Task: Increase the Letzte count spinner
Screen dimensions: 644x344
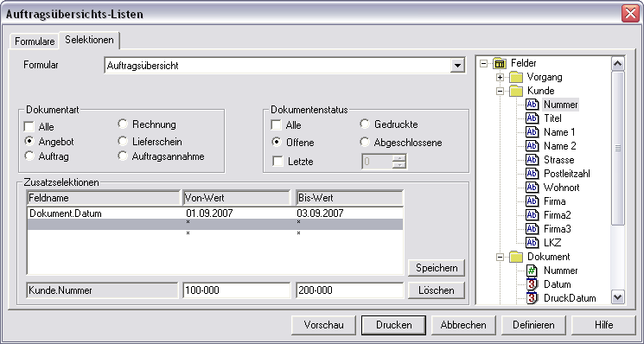Action: [x=399, y=157]
